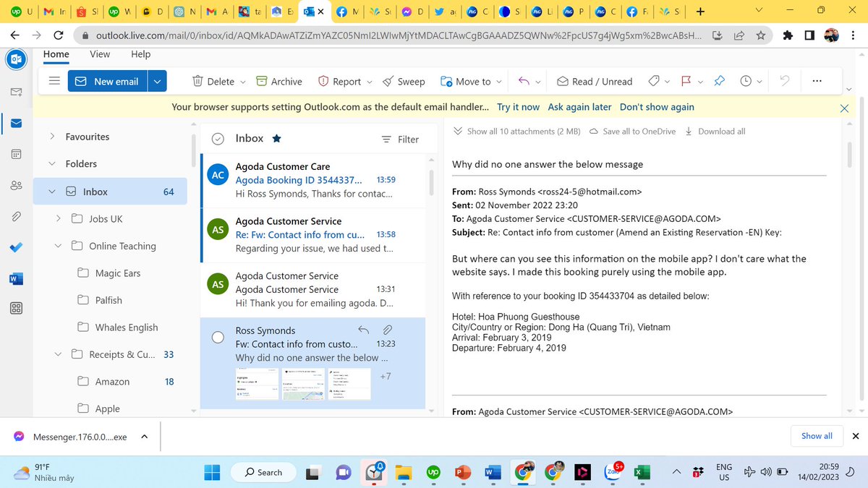Open the More apps grid icon
Viewport: 868px width, 488px height.
point(16,309)
